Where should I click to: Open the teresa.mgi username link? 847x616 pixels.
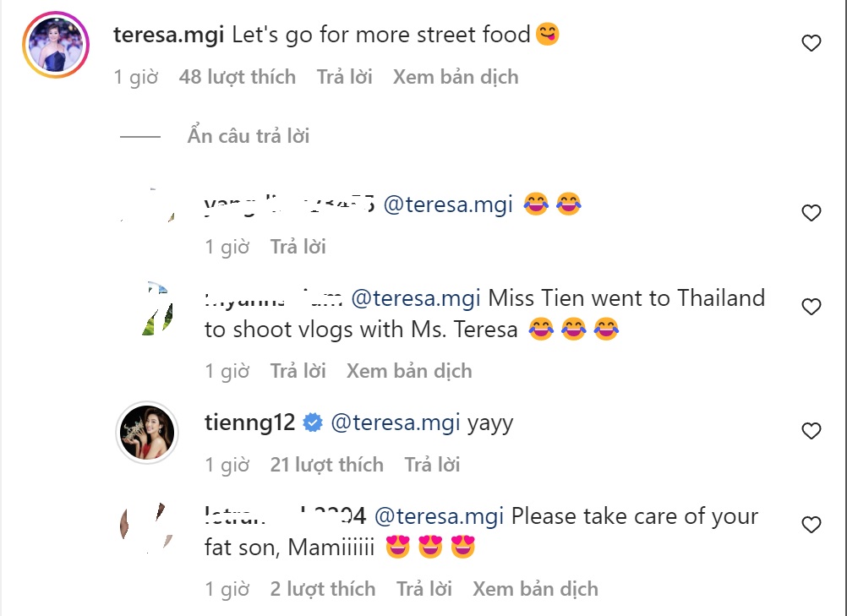168,35
